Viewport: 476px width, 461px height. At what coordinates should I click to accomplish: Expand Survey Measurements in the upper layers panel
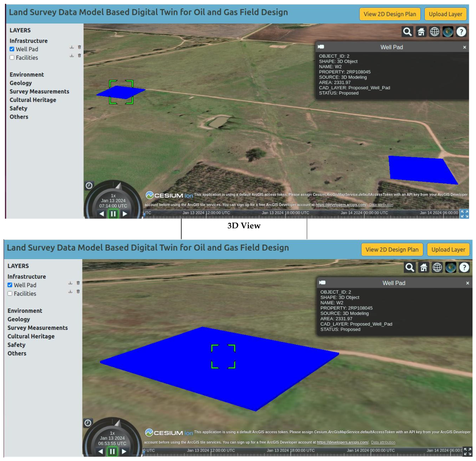pyautogui.click(x=39, y=91)
